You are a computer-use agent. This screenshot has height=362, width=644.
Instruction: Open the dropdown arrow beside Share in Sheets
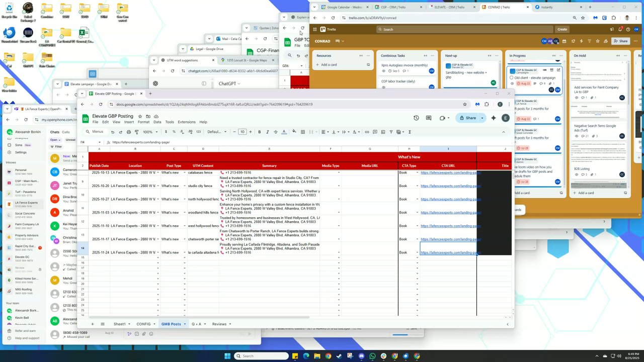click(x=482, y=118)
